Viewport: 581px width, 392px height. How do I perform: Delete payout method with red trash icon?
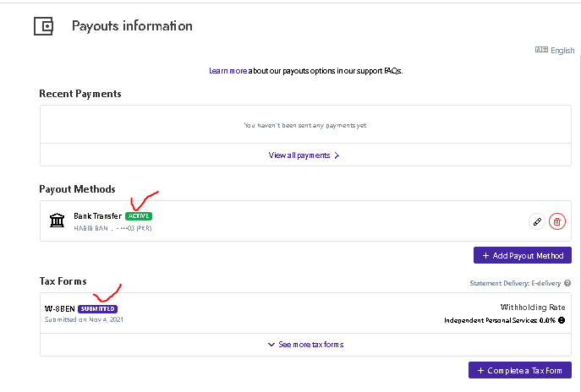click(x=556, y=221)
